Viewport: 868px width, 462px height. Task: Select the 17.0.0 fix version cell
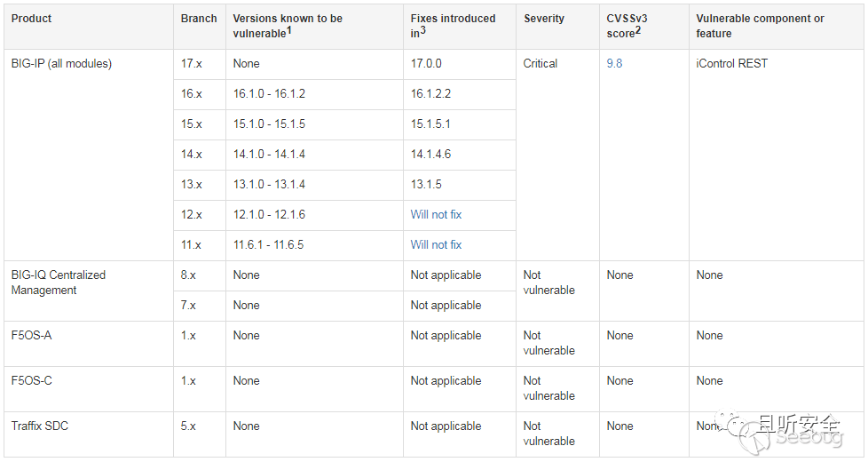[426, 64]
